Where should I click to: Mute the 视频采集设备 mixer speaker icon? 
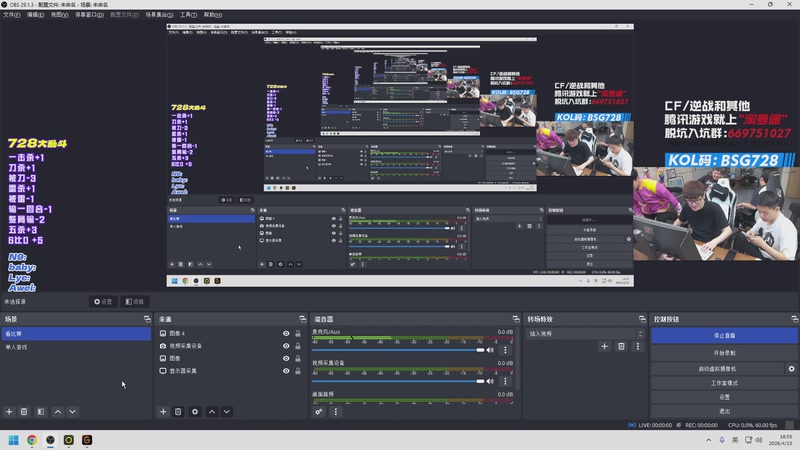490,381
